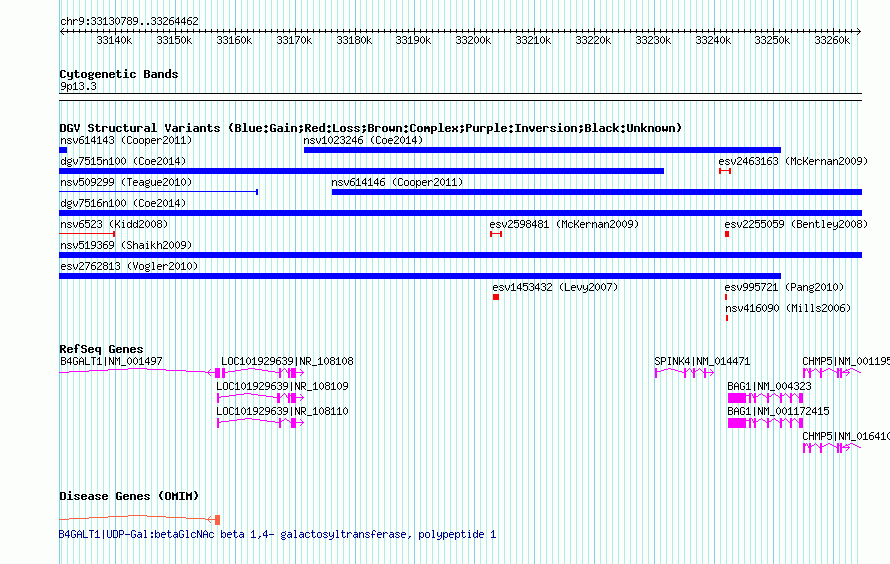Click the esv2463163 (McKernan2009) label
Screen dimensions: 890x564
click(793, 161)
